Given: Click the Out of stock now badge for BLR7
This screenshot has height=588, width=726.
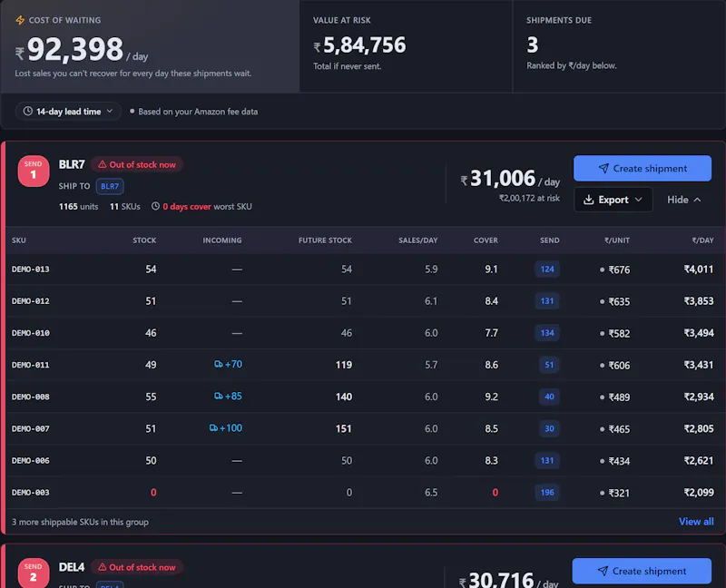Looking at the screenshot, I should [x=137, y=164].
